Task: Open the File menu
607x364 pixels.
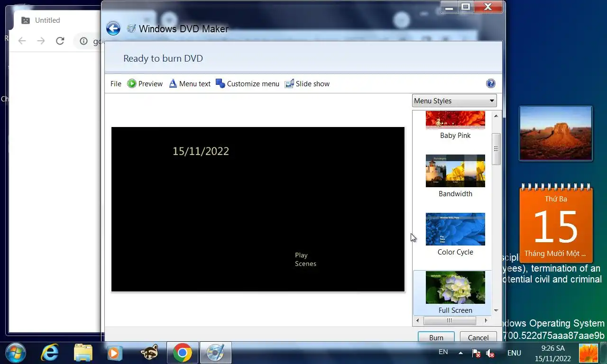Action: point(116,84)
